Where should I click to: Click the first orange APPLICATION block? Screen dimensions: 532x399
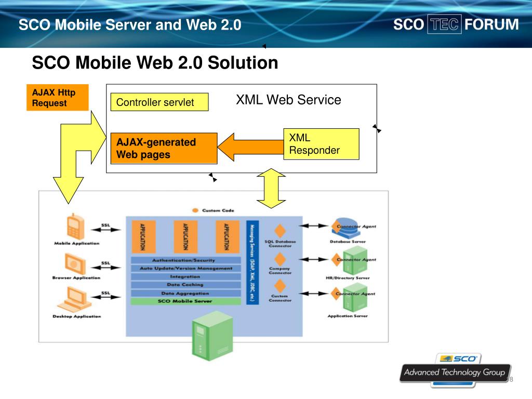pos(143,237)
